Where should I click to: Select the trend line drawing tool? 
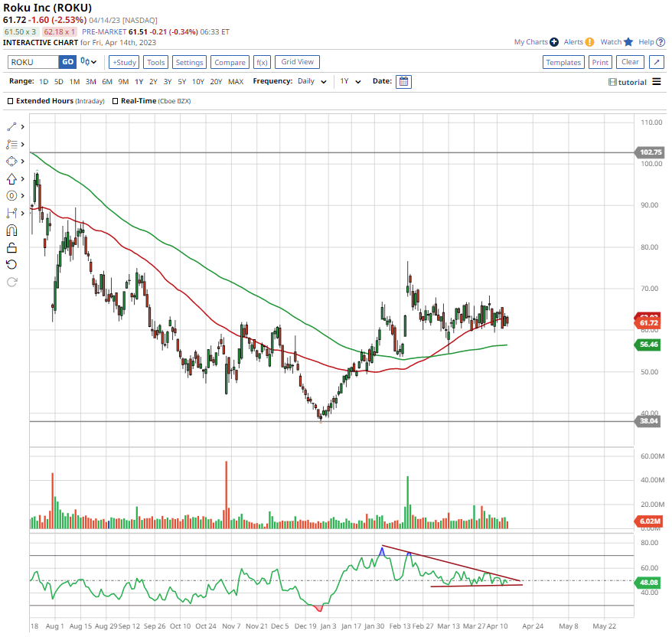click(x=11, y=127)
